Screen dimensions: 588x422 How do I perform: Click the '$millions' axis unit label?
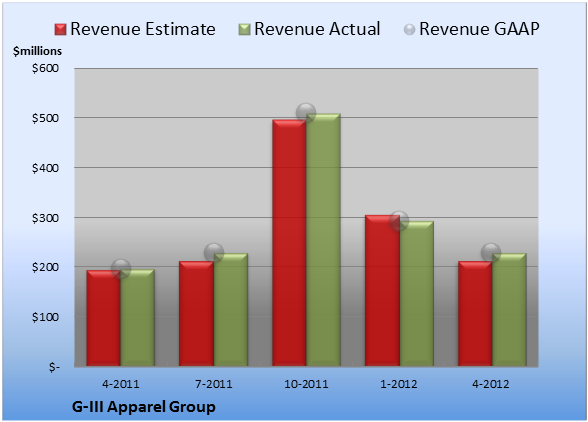coord(37,51)
